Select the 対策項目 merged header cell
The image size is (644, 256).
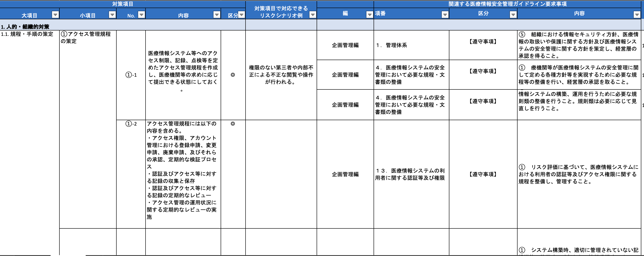click(x=122, y=4)
